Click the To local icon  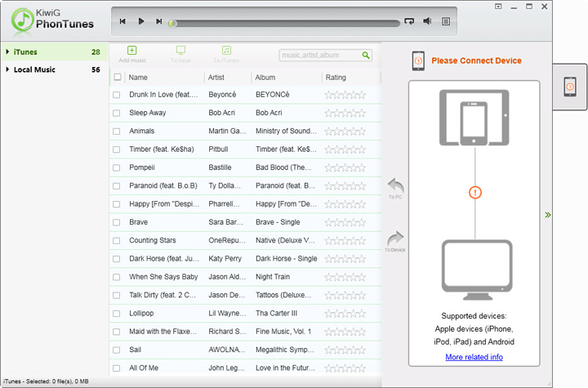click(x=180, y=51)
